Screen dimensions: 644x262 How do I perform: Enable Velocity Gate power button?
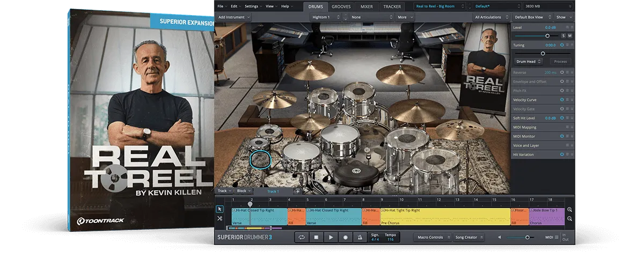[562, 109]
